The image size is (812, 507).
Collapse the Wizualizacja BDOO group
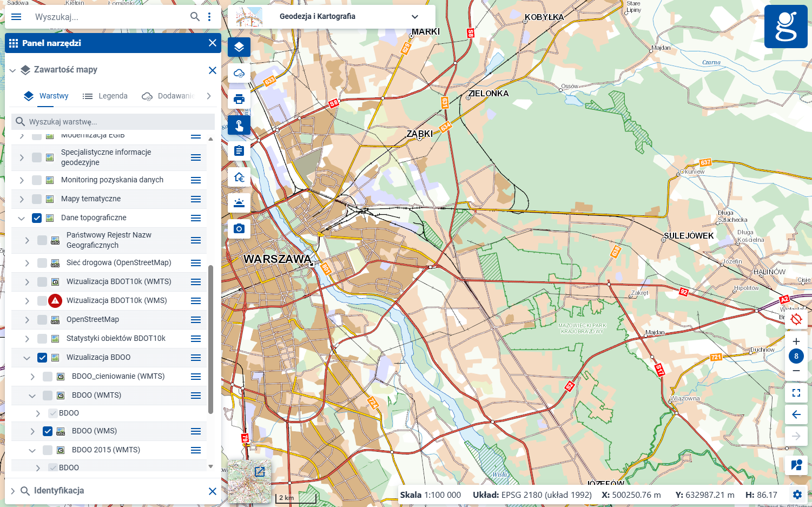27,358
